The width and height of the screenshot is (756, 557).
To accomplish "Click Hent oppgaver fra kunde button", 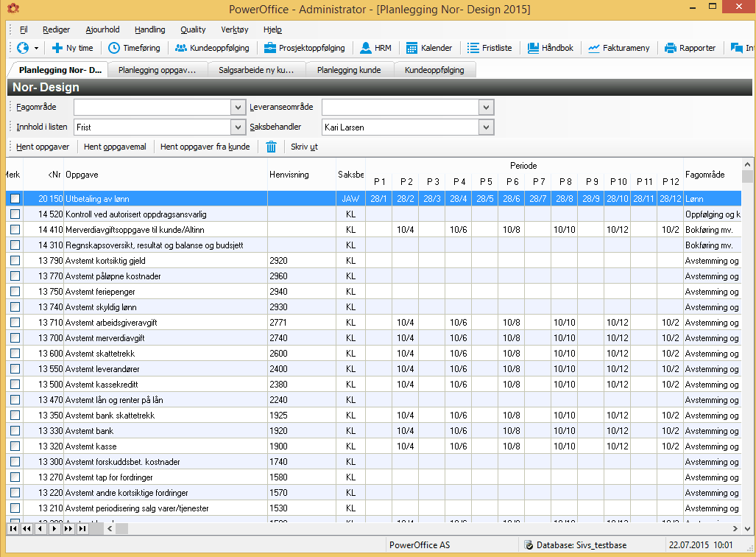I will 205,147.
